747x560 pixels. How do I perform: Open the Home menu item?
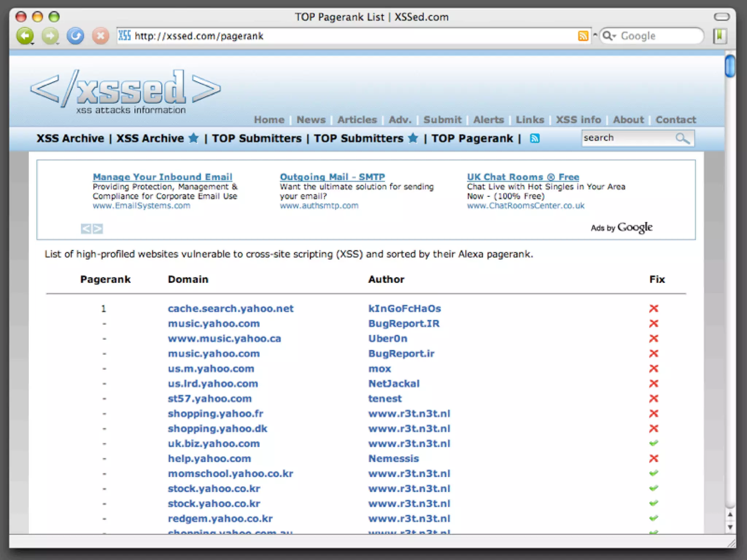(269, 120)
